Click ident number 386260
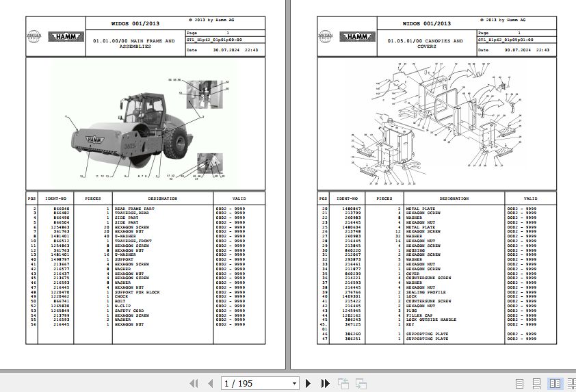This screenshot has height=392, width=576. tap(353, 334)
